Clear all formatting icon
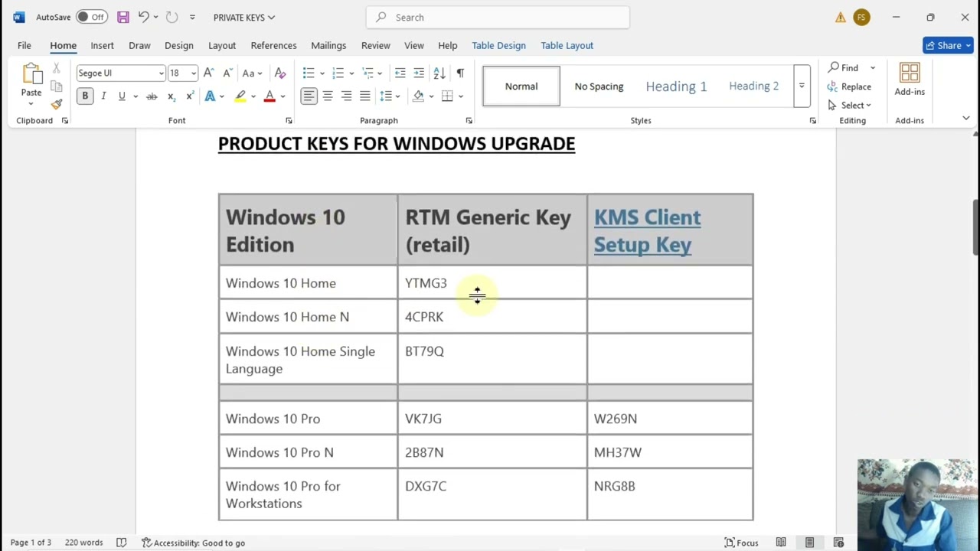Image resolution: width=980 pixels, height=551 pixels. (280, 73)
